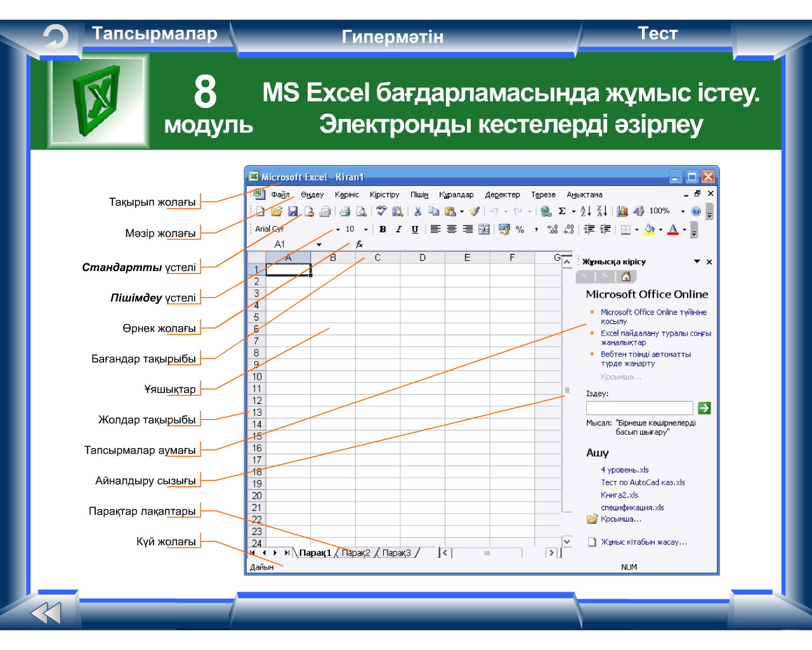Viewport: 812px width, 650px height.
Task: Open the Файл menu
Action: [x=280, y=195]
